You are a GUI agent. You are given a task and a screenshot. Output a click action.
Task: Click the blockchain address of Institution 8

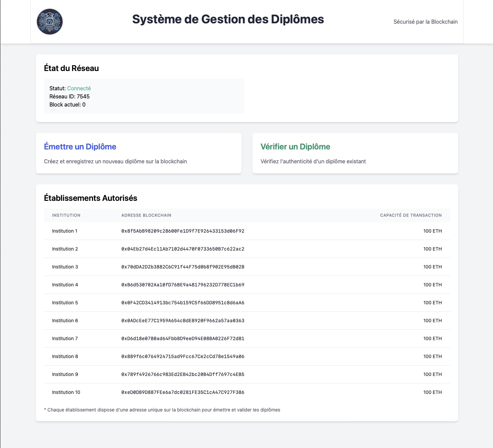click(x=183, y=356)
